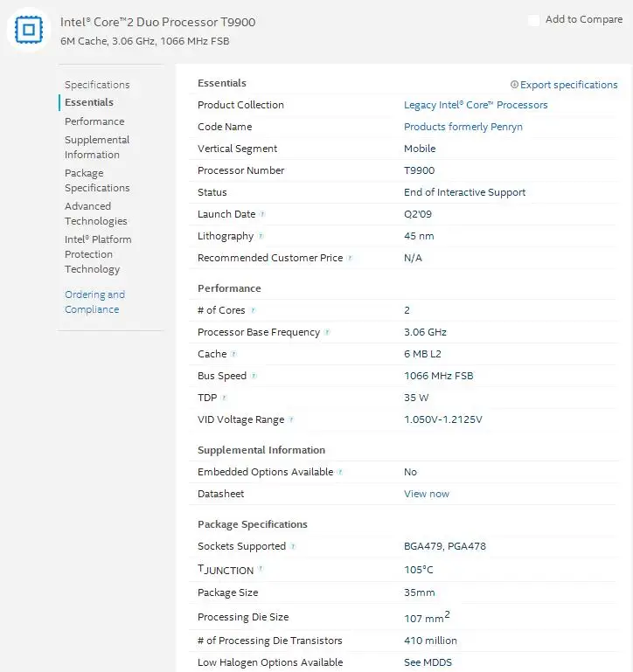633x672 pixels.
Task: Go to Advanced Technologies sidebar item
Action: point(96,213)
